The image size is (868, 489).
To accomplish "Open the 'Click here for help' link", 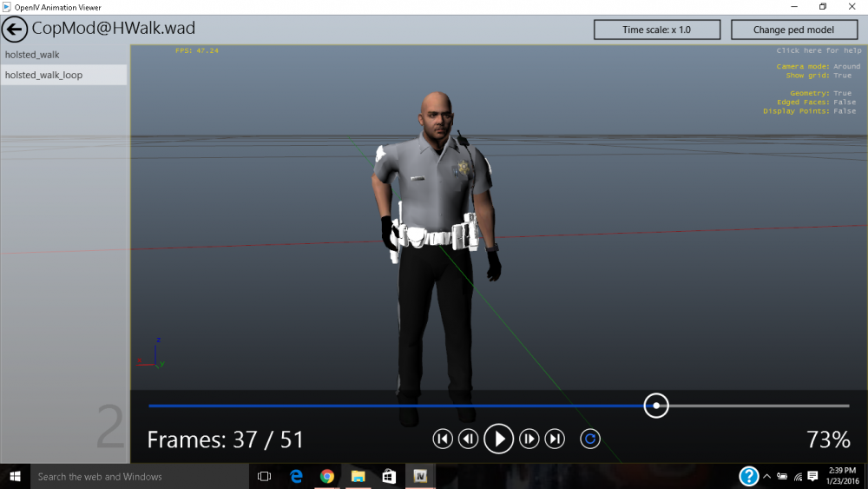I will coord(819,50).
